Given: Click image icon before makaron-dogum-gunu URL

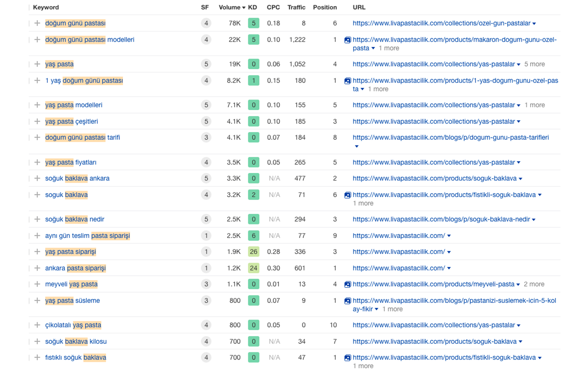Looking at the screenshot, I should pos(348,40).
